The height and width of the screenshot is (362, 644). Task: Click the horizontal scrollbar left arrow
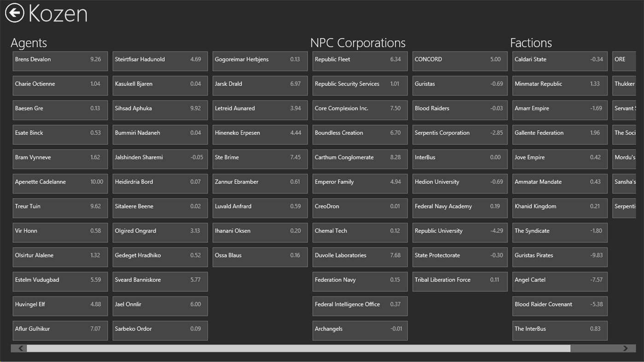(20, 349)
